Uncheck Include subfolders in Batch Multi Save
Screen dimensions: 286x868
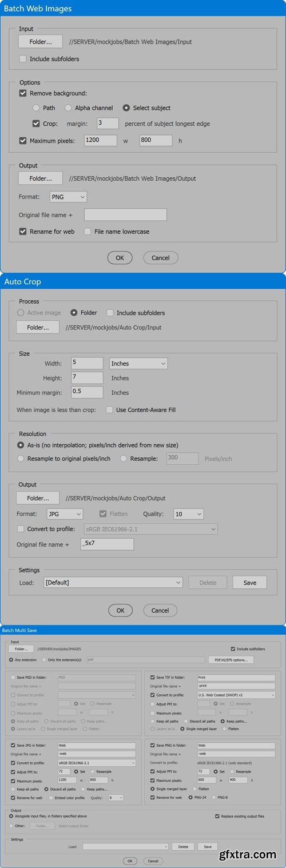(233, 649)
